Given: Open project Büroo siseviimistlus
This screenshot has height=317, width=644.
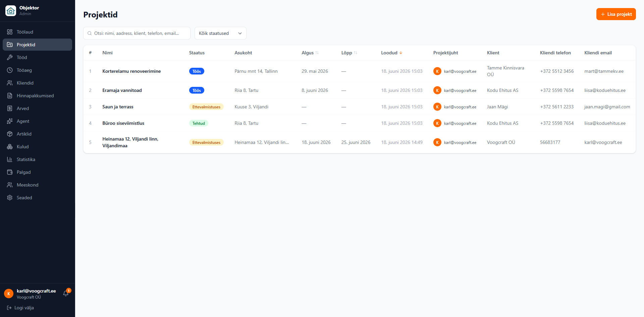Looking at the screenshot, I should (123, 123).
